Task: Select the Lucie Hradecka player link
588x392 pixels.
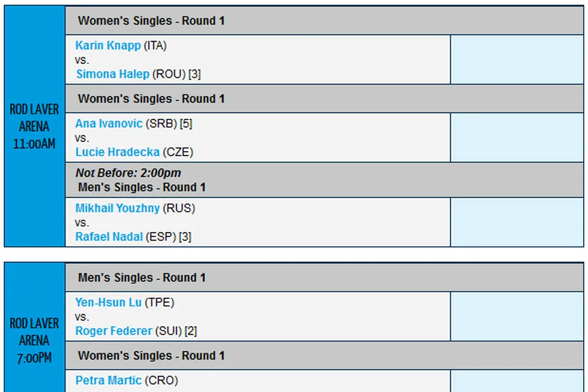Action: (118, 152)
